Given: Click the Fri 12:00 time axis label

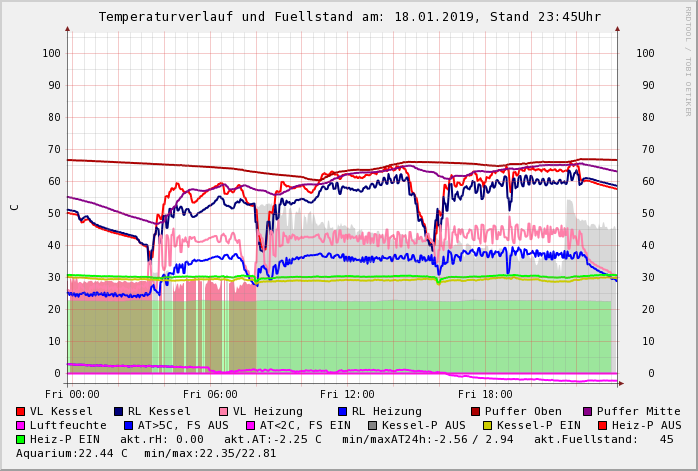Looking at the screenshot, I should [x=347, y=394].
